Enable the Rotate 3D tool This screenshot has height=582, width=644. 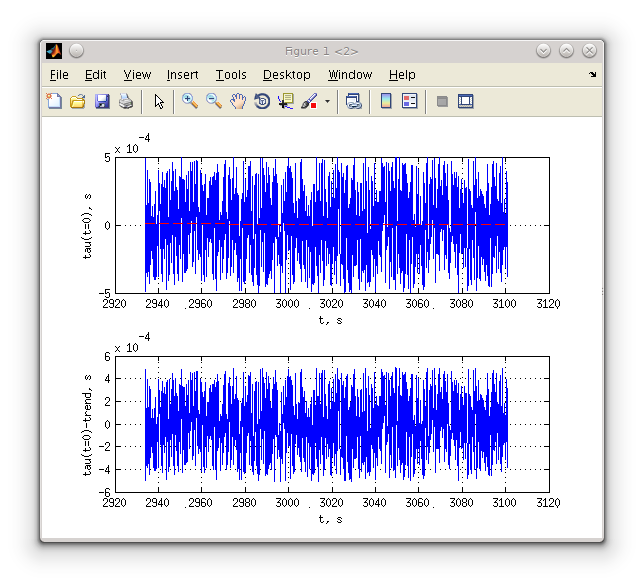[x=262, y=101]
